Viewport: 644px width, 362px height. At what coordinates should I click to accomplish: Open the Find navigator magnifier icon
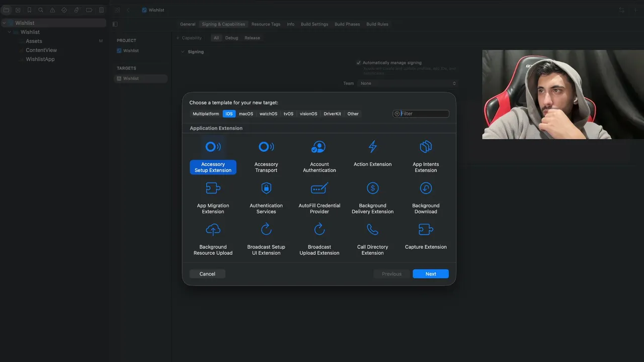click(x=41, y=10)
